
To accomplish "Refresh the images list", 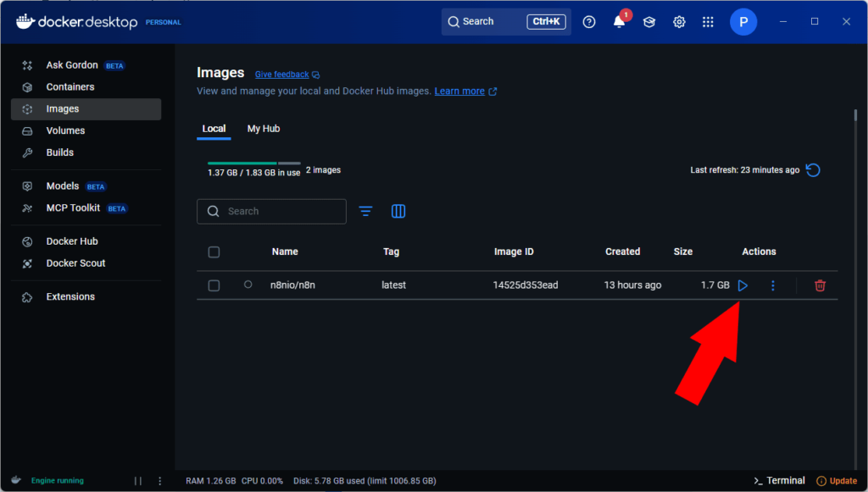I will [x=813, y=169].
